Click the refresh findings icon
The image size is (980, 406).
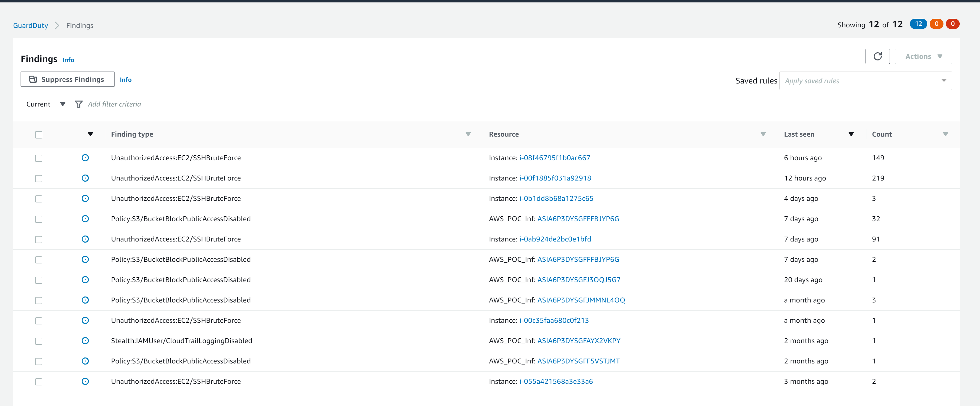click(x=878, y=56)
